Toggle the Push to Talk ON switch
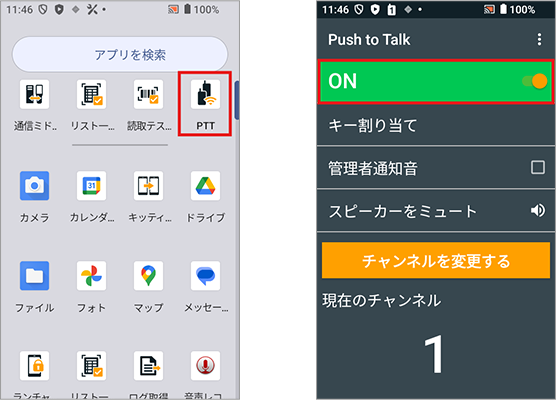 tap(535, 81)
